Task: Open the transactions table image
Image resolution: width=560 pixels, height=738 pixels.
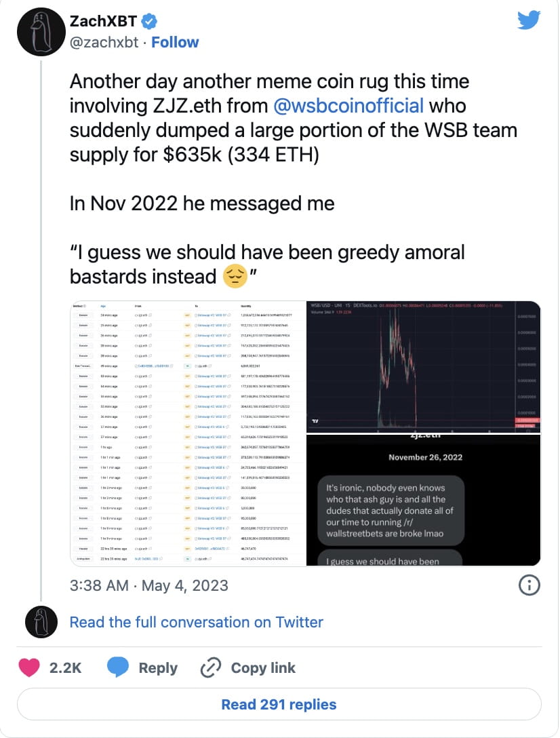Action: (188, 433)
